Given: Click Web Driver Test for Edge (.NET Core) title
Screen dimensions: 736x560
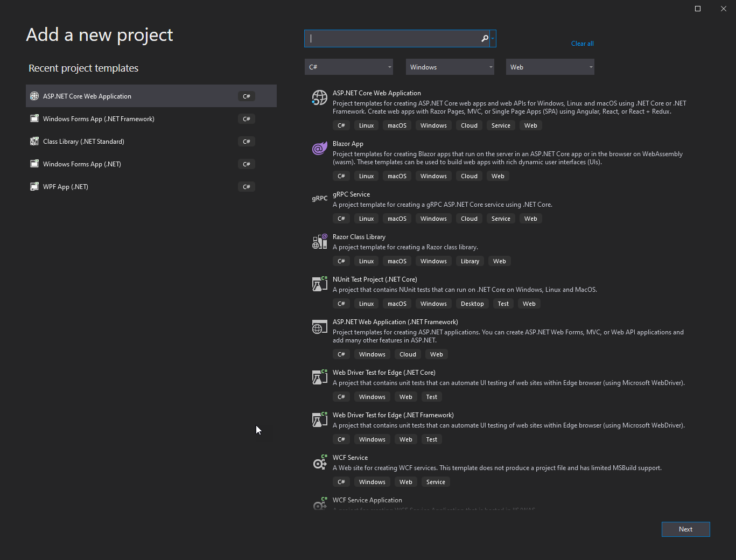Looking at the screenshot, I should [384, 373].
